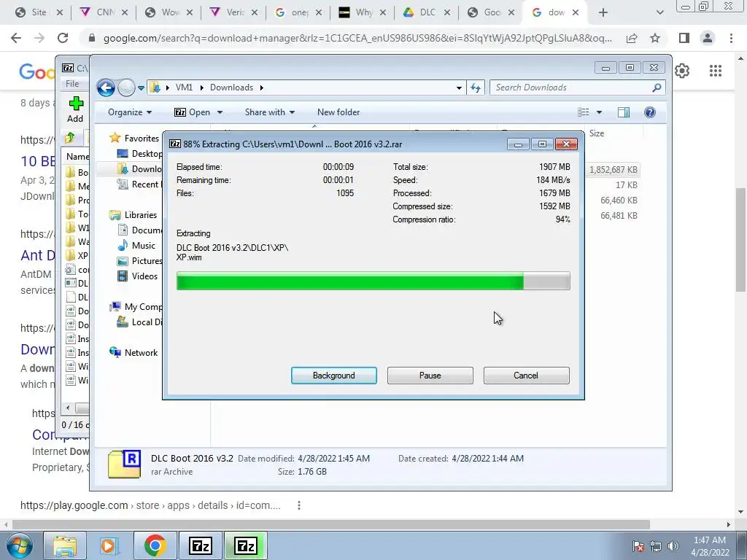The width and height of the screenshot is (747, 560).
Task: Switch to the Why tab
Action: click(362, 12)
